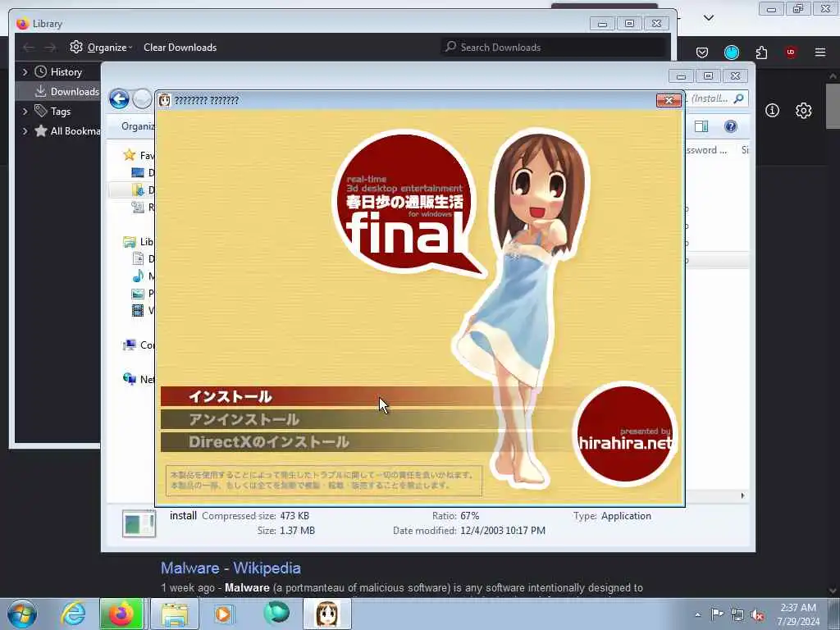Image resolution: width=840 pixels, height=630 pixels.
Task: Click the Explorer back arrow button
Action: point(119,99)
